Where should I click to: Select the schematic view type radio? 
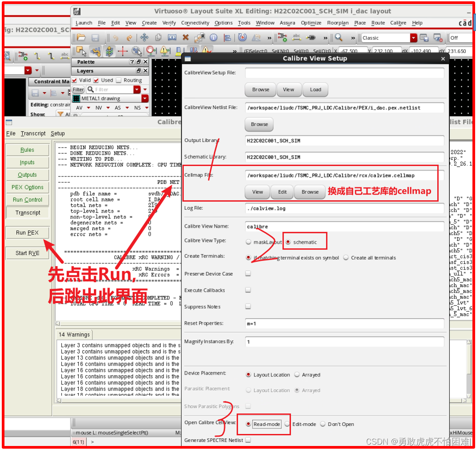[x=288, y=242]
